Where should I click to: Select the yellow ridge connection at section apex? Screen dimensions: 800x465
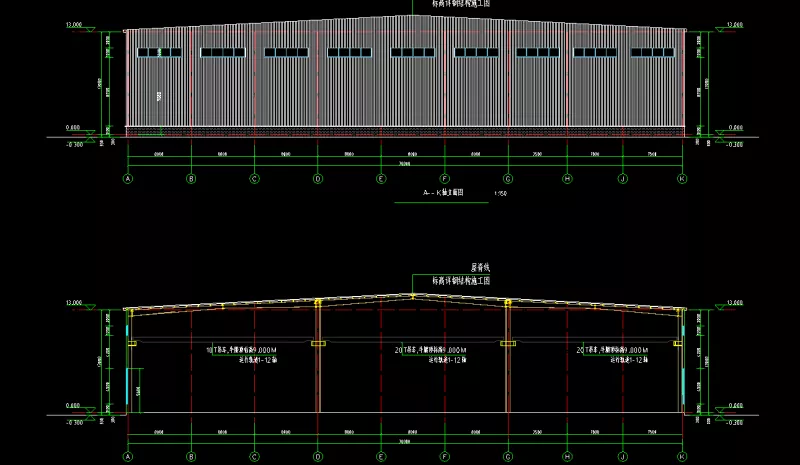pos(412,296)
